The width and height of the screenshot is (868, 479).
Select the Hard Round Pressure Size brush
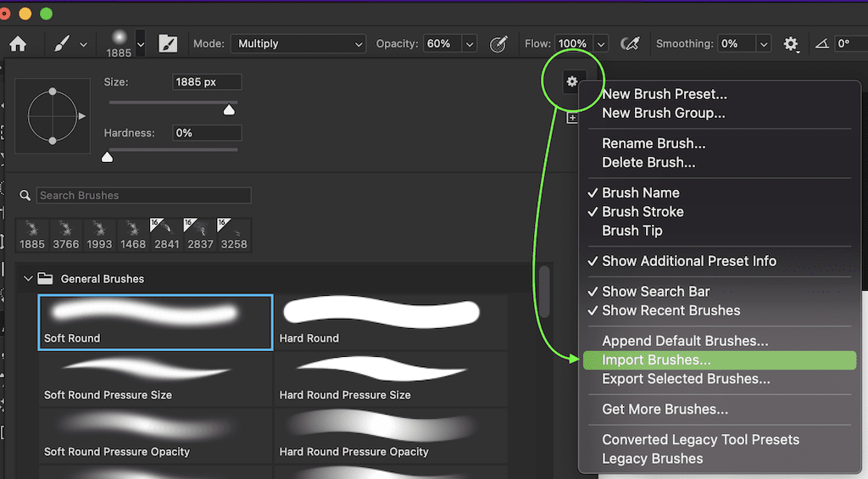tap(391, 380)
